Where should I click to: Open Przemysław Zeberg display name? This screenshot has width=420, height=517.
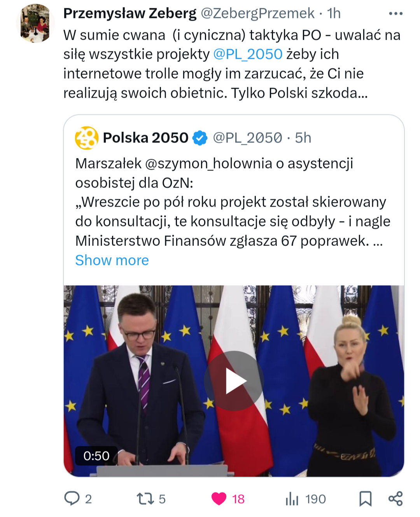(x=130, y=13)
